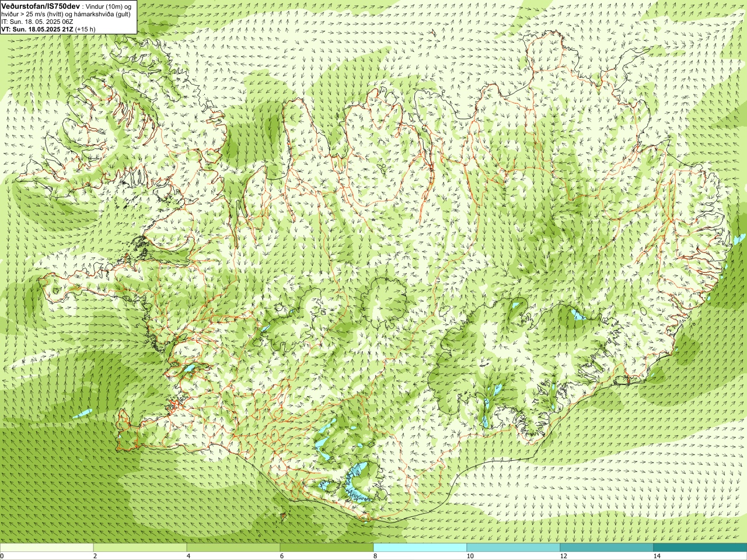Click the legend scale value '6'
The height and width of the screenshot is (560, 747).
[x=282, y=556]
